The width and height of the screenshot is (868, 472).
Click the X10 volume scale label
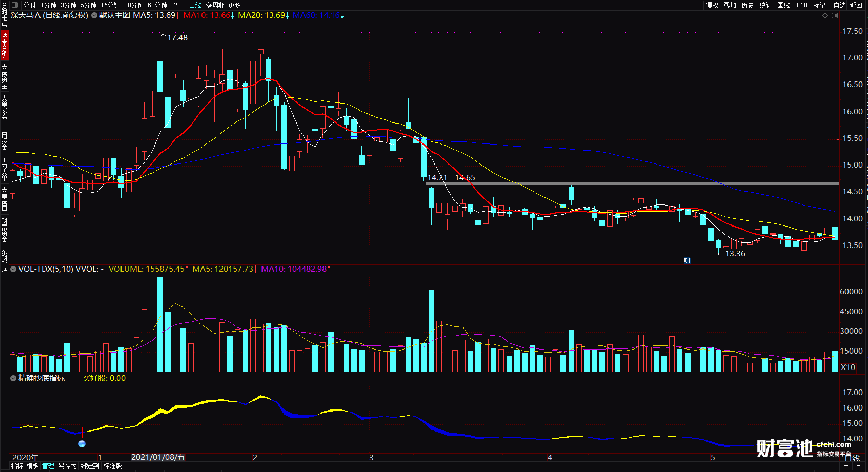tap(848, 367)
